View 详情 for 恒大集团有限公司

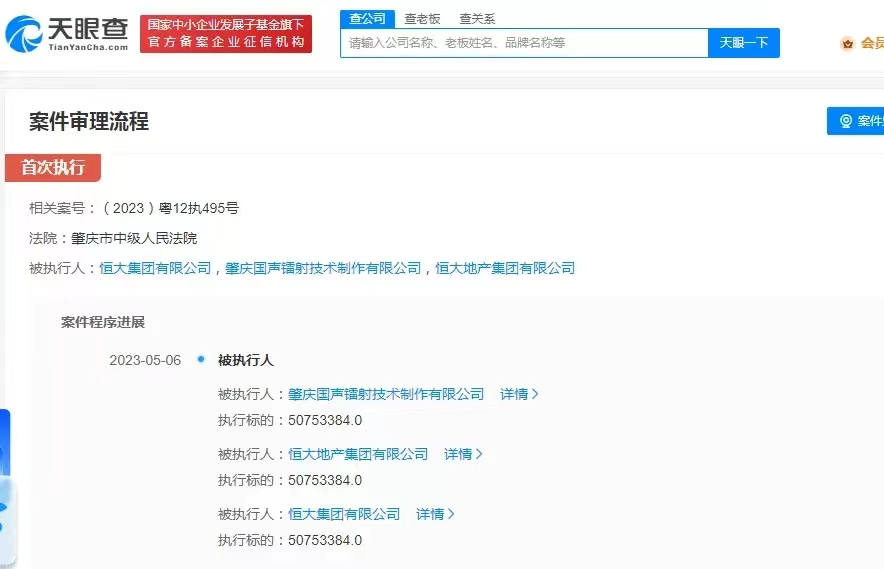pyautogui.click(x=430, y=514)
